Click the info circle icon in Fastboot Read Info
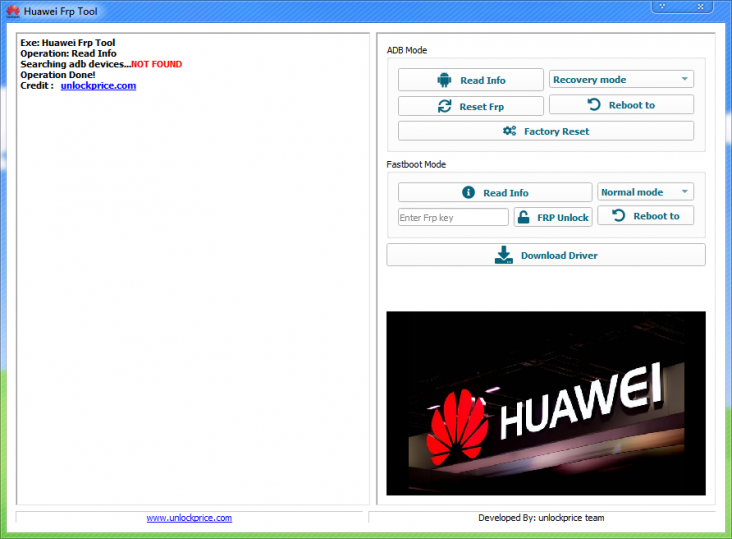This screenshot has height=539, width=732. [468, 192]
